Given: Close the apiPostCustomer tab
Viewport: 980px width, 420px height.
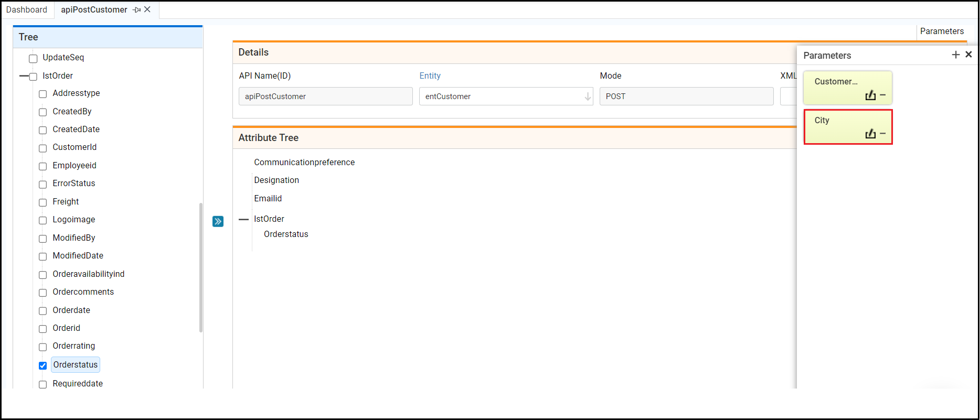Looking at the screenshot, I should [147, 9].
